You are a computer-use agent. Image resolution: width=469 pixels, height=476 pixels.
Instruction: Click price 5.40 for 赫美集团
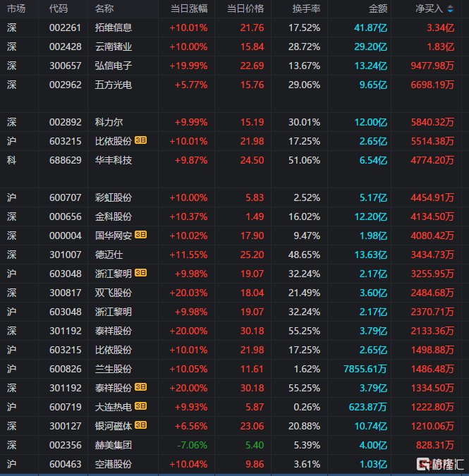[x=255, y=446]
